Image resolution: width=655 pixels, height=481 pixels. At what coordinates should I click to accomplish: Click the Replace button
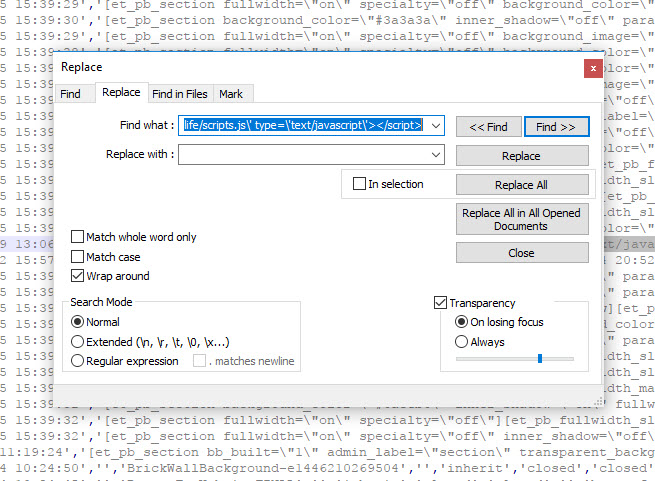point(522,156)
